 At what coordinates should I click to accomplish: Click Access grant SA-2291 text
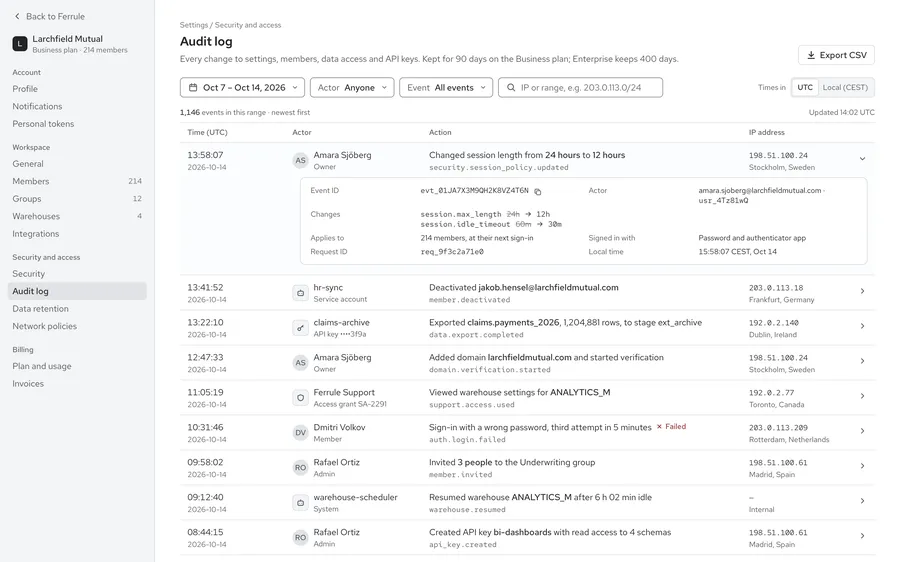click(350, 404)
